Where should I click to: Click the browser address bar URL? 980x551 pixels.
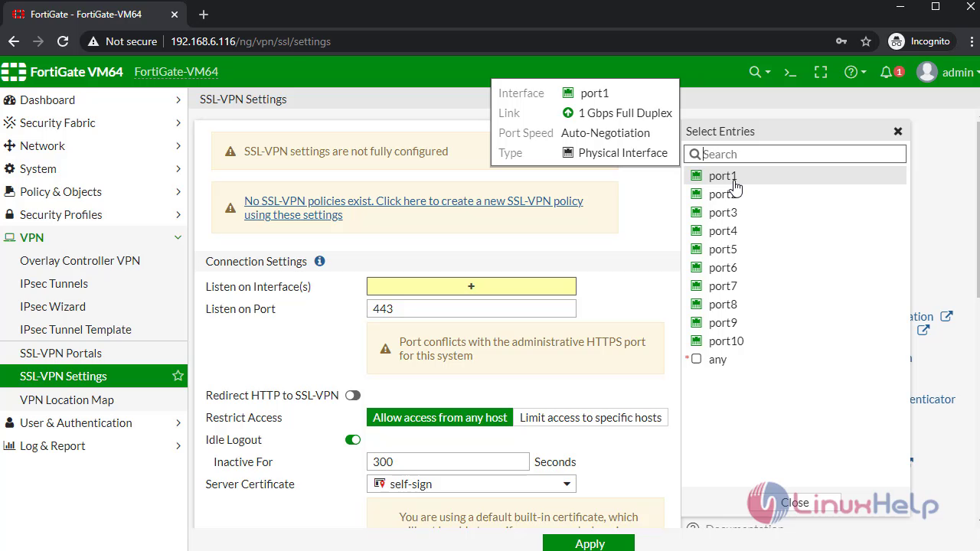click(x=250, y=41)
